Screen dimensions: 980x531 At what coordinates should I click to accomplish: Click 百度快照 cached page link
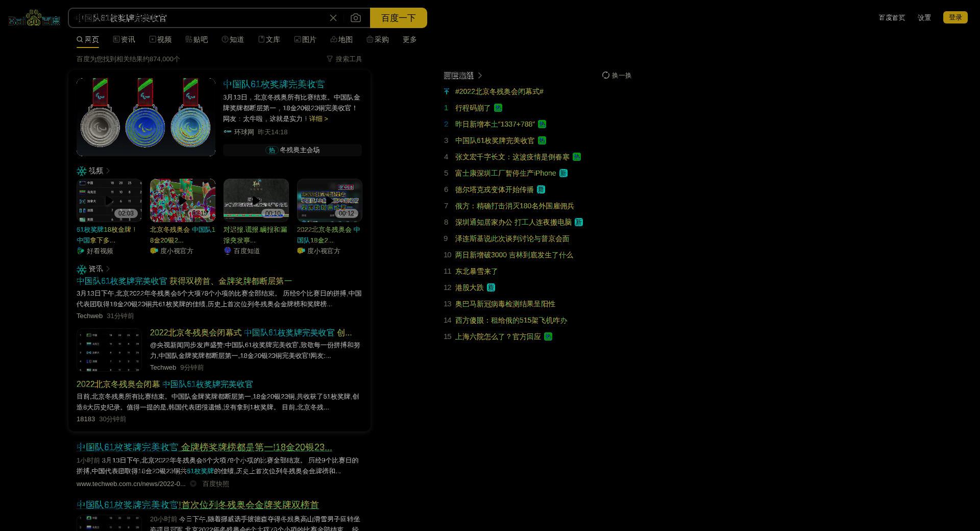pyautogui.click(x=215, y=484)
